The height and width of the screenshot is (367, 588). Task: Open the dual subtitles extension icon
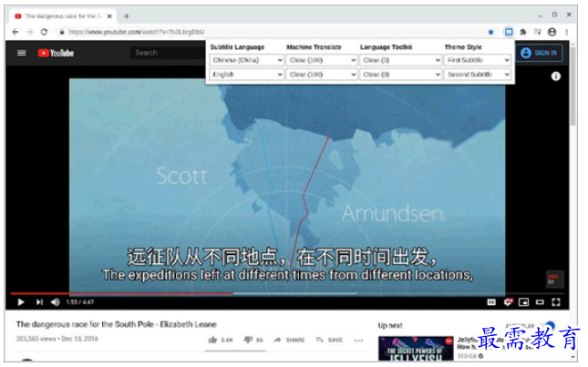click(509, 32)
